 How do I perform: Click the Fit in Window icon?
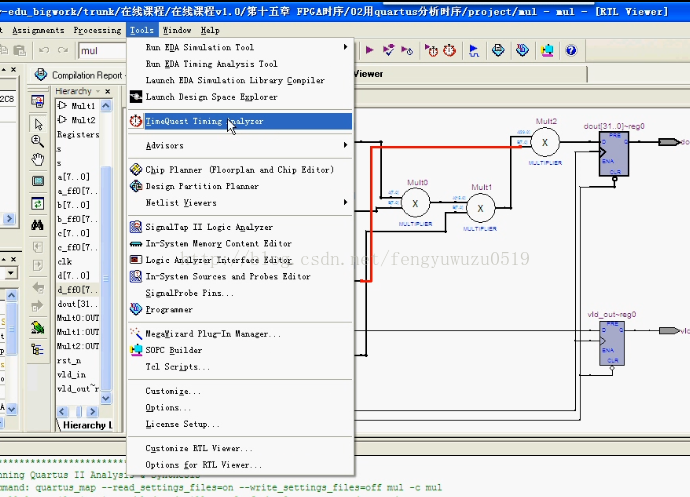click(x=38, y=180)
